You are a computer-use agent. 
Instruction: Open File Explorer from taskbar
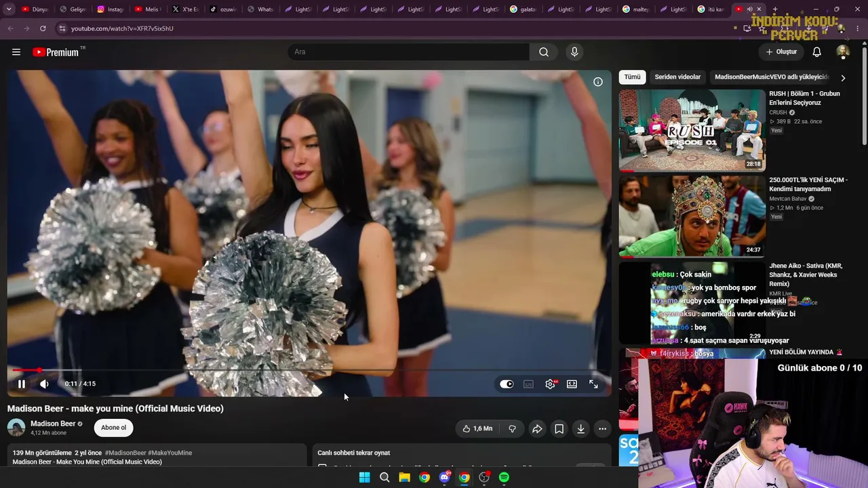pos(404,477)
